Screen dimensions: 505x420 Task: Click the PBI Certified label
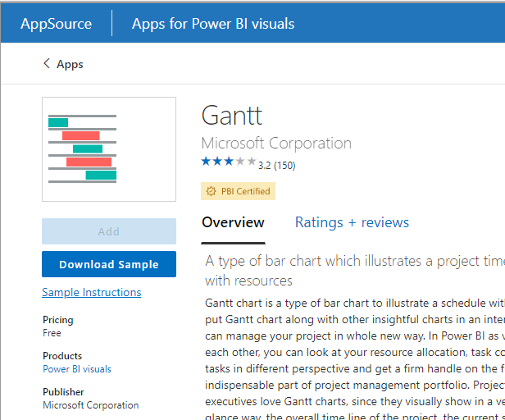click(245, 191)
